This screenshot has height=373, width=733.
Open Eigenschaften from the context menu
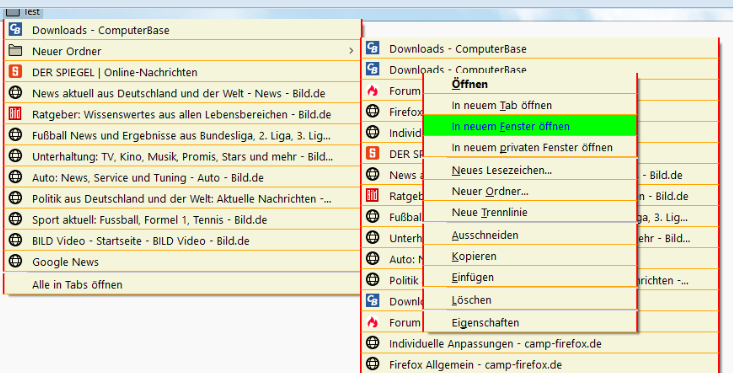530,322
